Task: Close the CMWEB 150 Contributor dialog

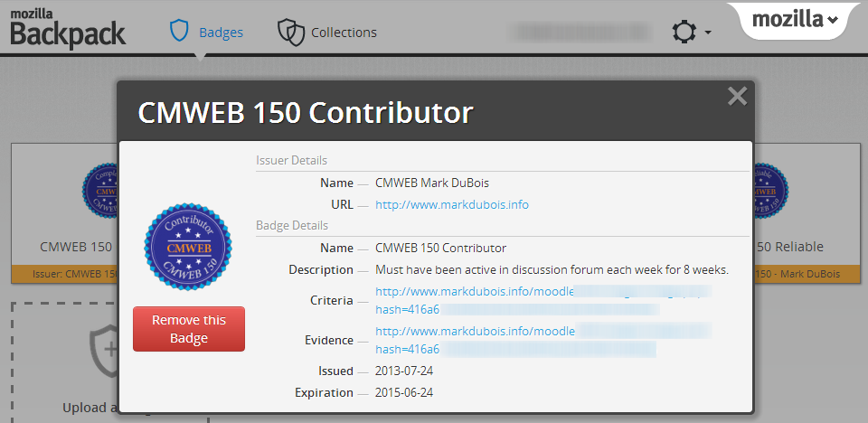Action: (x=737, y=97)
